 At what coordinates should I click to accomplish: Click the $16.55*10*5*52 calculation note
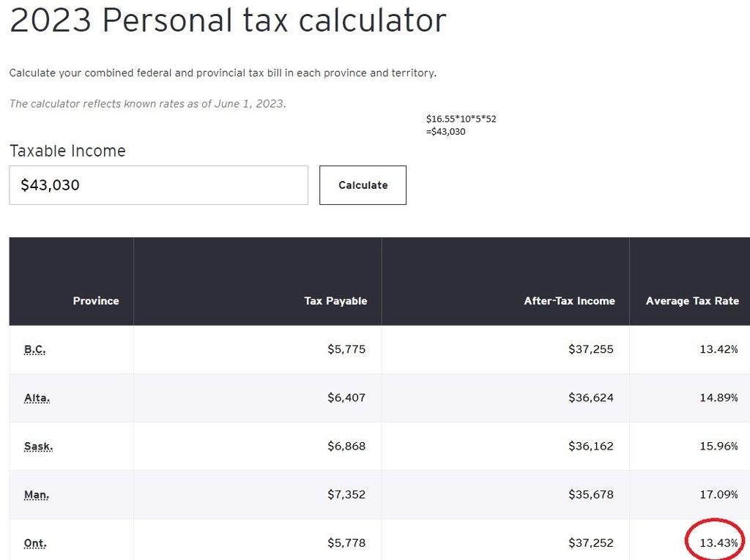[x=461, y=119]
